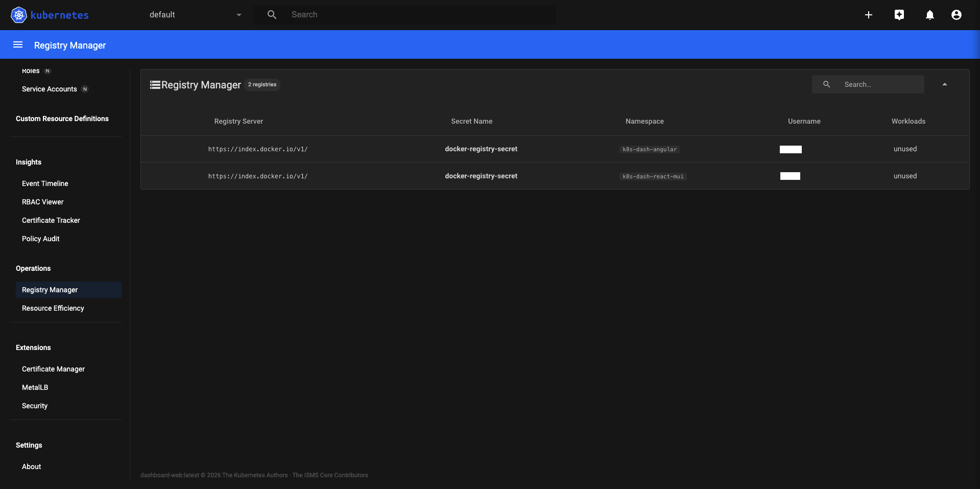The image size is (980, 489).
Task: Open RBAC Viewer in sidebar
Action: point(43,202)
